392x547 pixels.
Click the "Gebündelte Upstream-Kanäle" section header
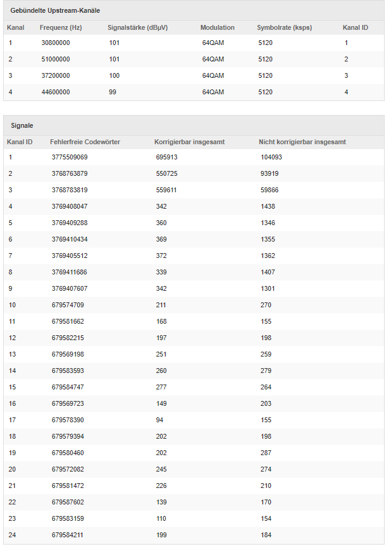point(55,11)
